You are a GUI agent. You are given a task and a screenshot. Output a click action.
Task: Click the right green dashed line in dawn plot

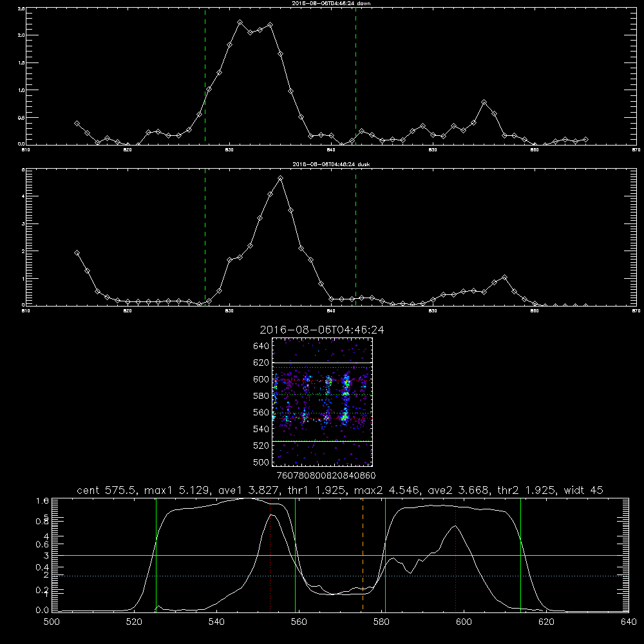[x=355, y=76]
